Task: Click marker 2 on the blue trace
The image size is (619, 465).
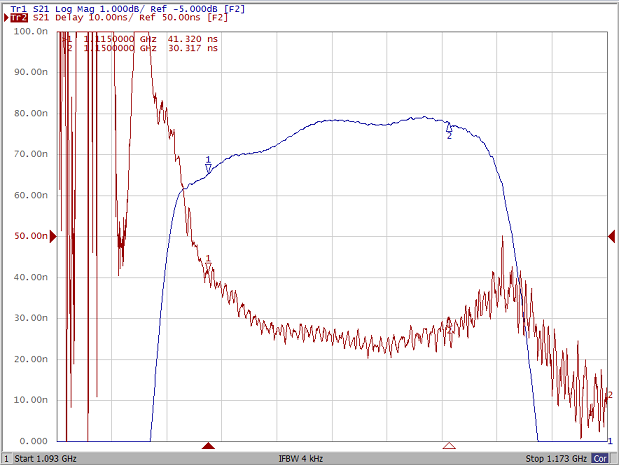Action: click(x=449, y=130)
